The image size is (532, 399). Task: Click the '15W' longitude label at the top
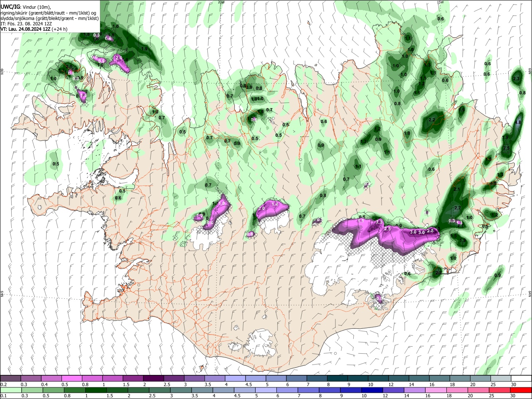(x=440, y=2)
